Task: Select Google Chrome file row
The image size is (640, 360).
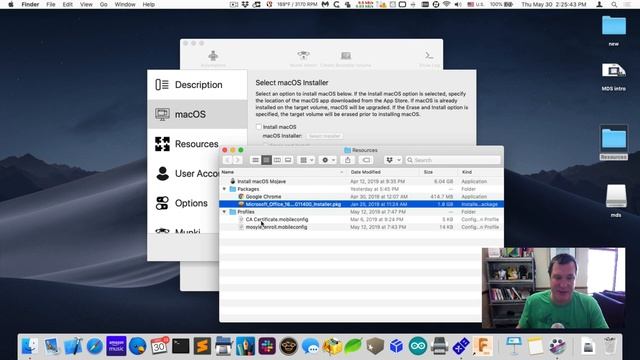Action: (x=361, y=196)
